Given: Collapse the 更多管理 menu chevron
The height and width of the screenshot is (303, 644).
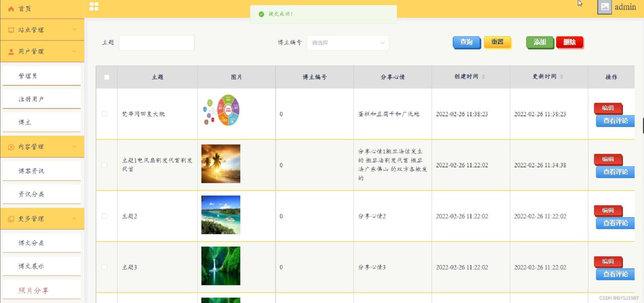Looking at the screenshot, I should pyautogui.click(x=74, y=219).
